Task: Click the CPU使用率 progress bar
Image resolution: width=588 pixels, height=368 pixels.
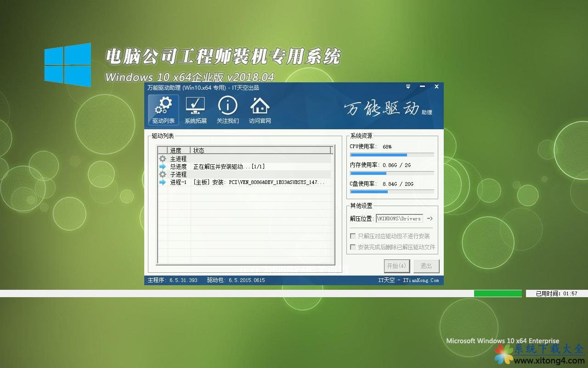Action: pyautogui.click(x=392, y=155)
